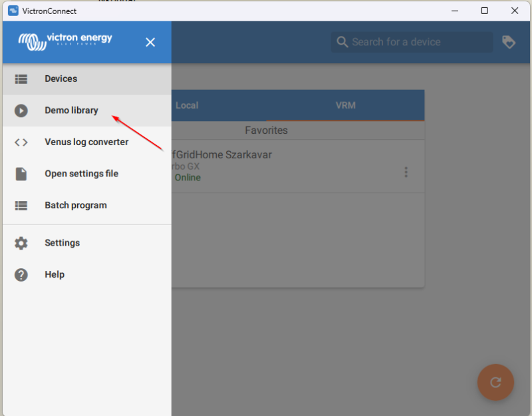Select Venus log converter
532x416 pixels.
pyautogui.click(x=87, y=142)
